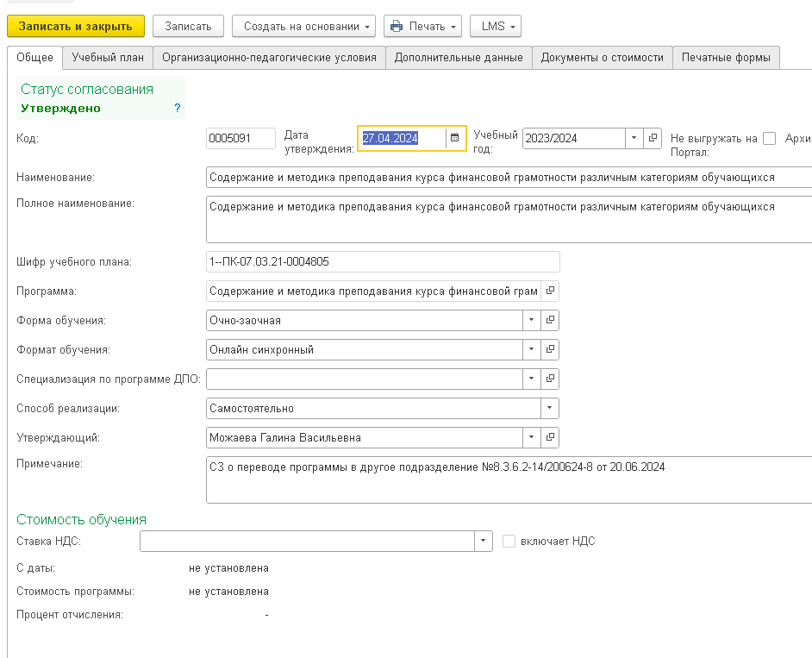Open the Печатные формы tab
The image size is (812, 658).
[x=726, y=58]
